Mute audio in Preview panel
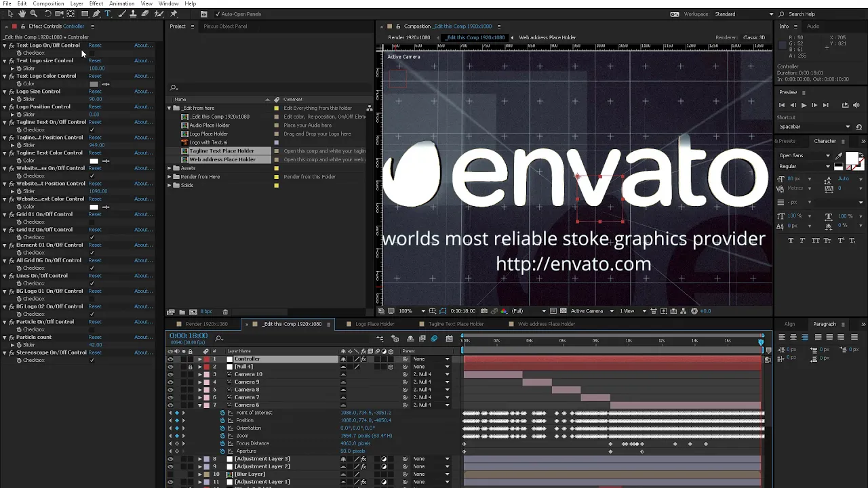 [856, 105]
